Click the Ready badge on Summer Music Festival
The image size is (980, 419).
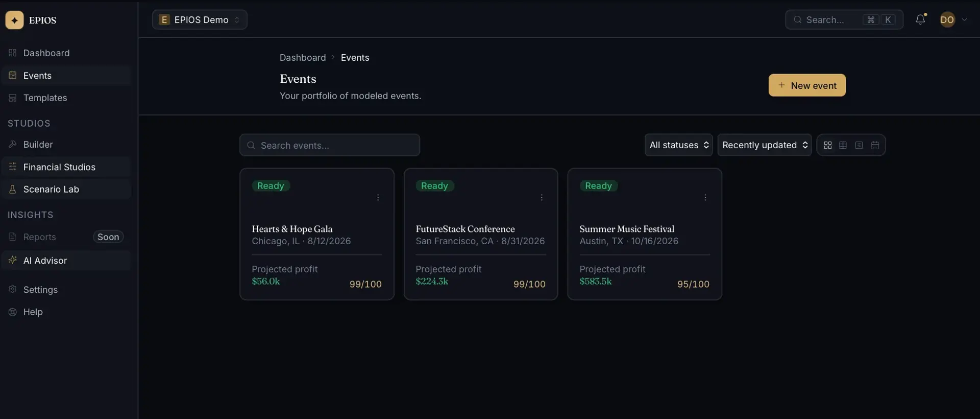pos(598,185)
